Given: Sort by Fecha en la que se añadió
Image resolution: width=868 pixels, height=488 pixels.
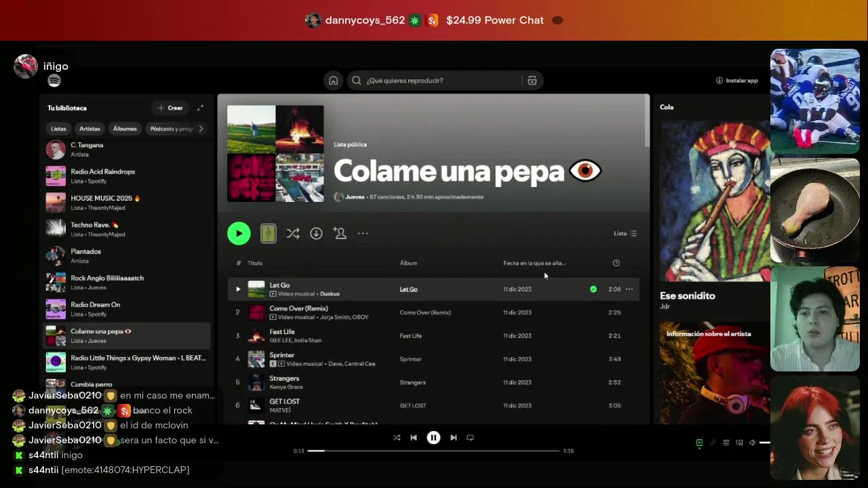Looking at the screenshot, I should click(x=534, y=263).
